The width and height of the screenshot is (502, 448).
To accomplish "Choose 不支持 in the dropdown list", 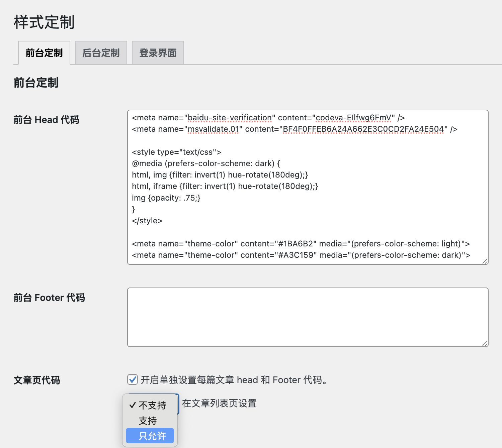I will click(150, 405).
